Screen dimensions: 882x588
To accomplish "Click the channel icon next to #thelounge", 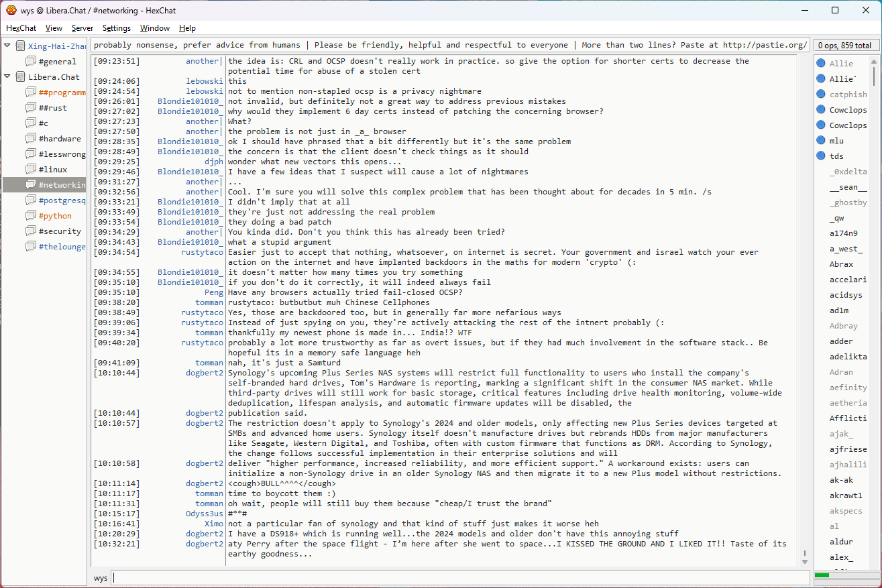I will (31, 246).
